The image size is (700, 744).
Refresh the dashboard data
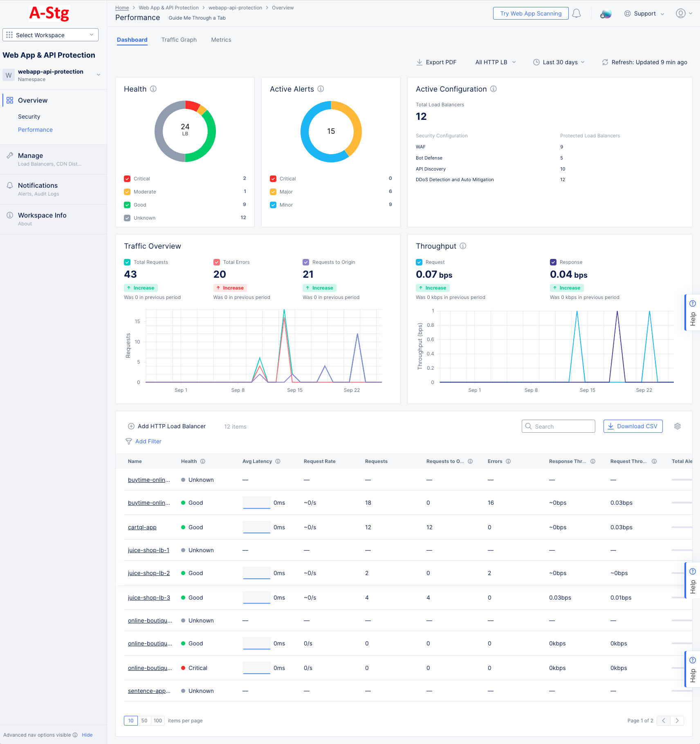coord(605,62)
